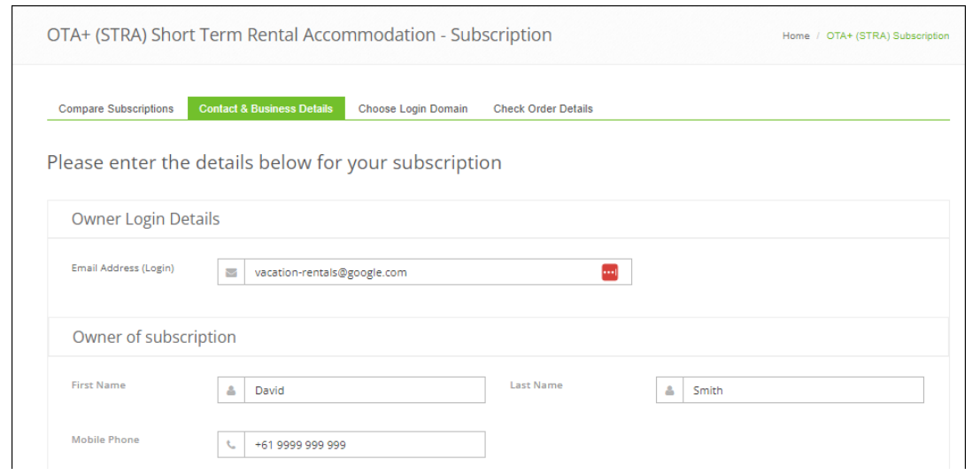Screen dimensions: 980x475
Task: Click into the First Name field containing David
Action: pos(363,391)
